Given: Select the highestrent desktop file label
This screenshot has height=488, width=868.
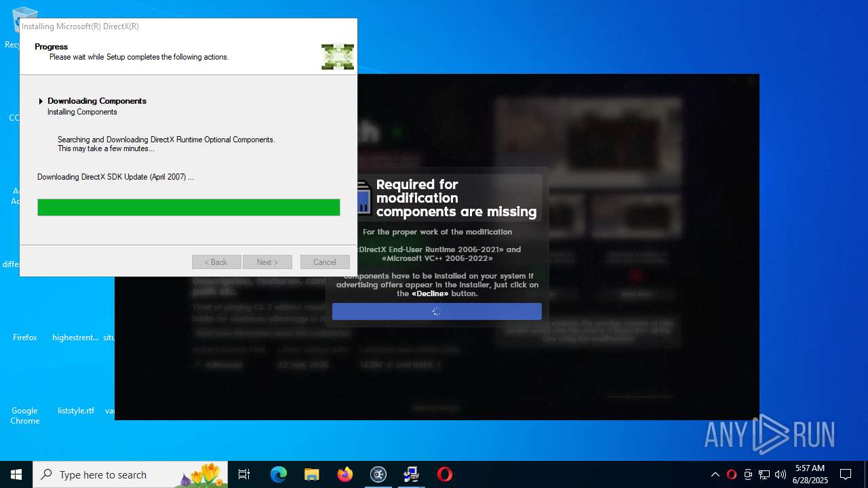Looking at the screenshot, I should (x=76, y=338).
